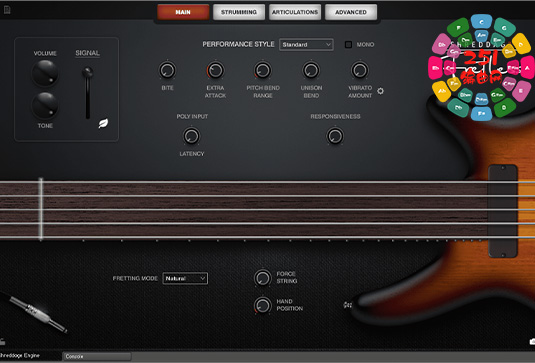Click the Poly Input LATENCY knob
This screenshot has width=535, height=363.
point(191,136)
